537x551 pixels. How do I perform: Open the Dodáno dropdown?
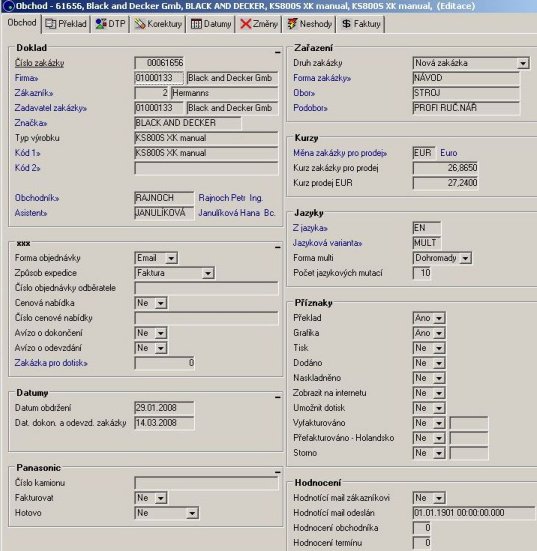pos(439,363)
